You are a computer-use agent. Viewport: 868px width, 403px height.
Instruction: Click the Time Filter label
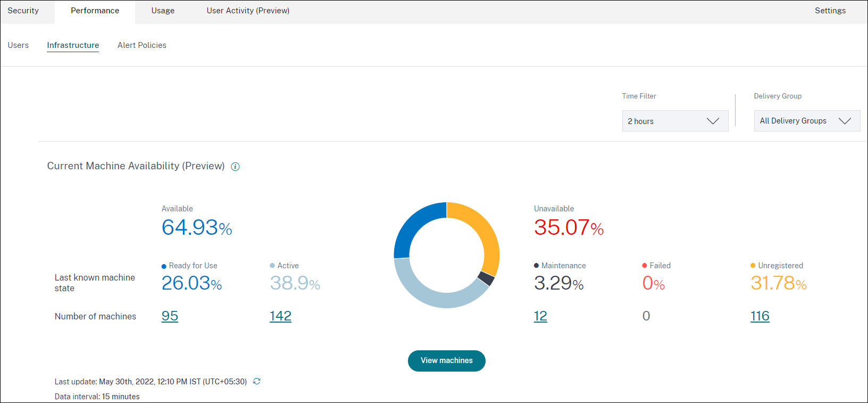639,96
